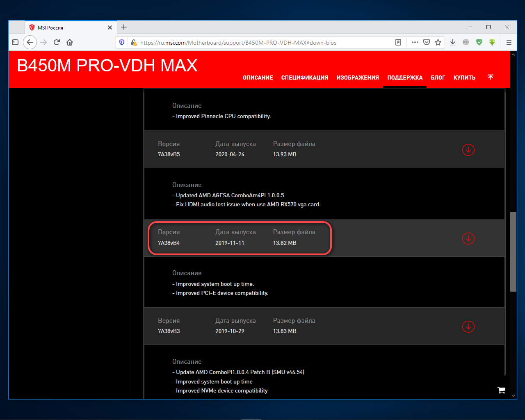Select release date 2020-04-24
This screenshot has height=420, width=525.
230,154
